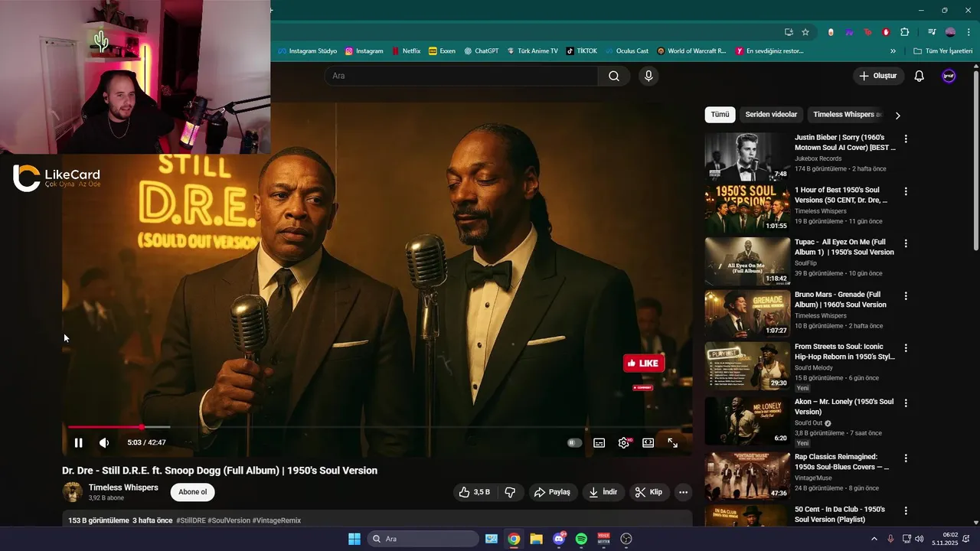
Task: Toggle the autoplay switch in player
Action: tap(574, 442)
